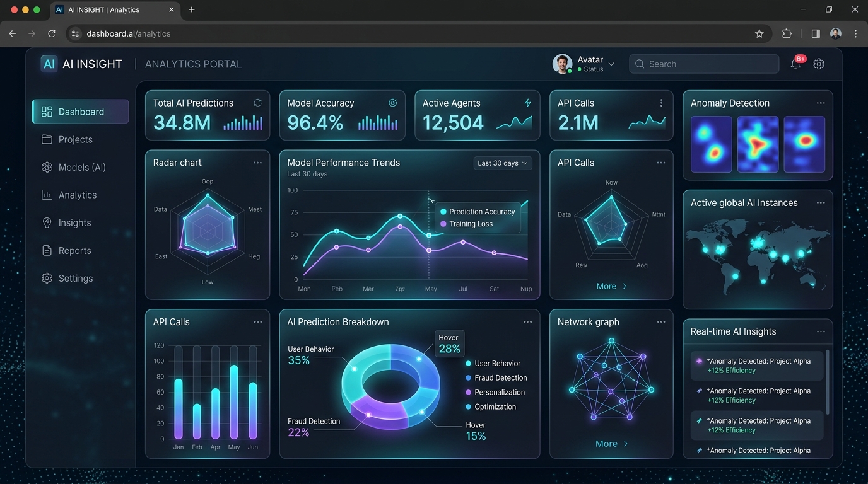Click the 12,504 Active Agents value
868x484 pixels.
click(x=453, y=123)
